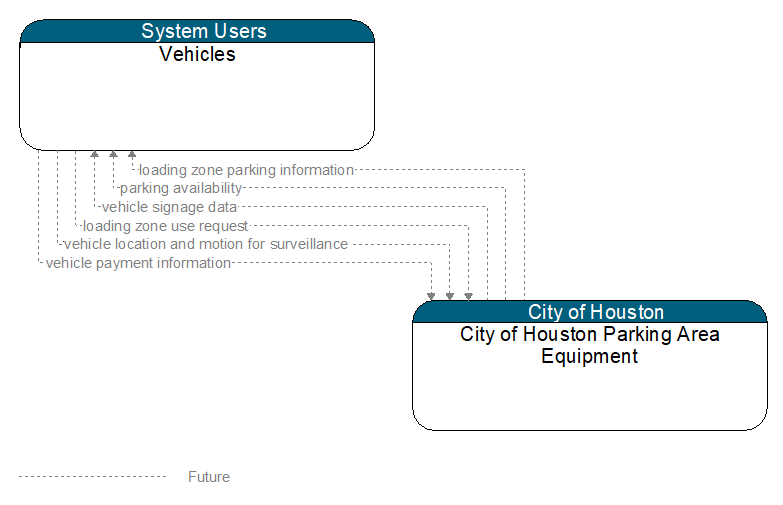
Task: Click the dashed legend line sample
Action: click(x=92, y=477)
